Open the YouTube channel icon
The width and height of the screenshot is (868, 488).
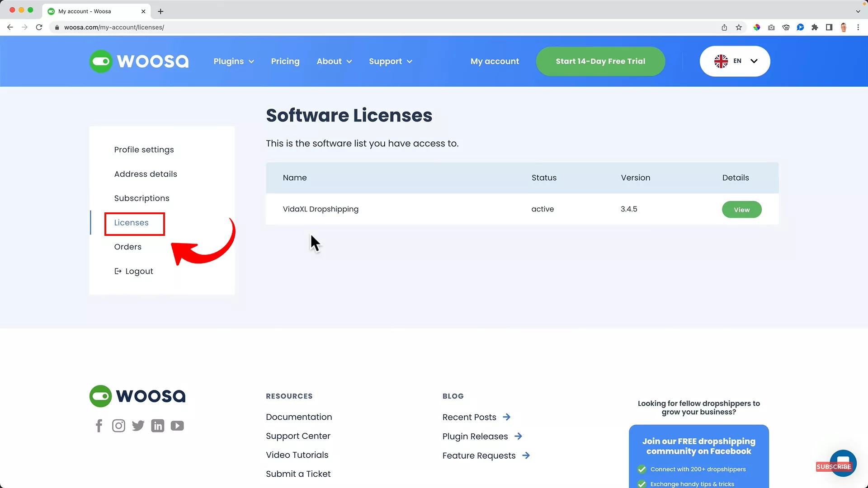pyautogui.click(x=177, y=425)
